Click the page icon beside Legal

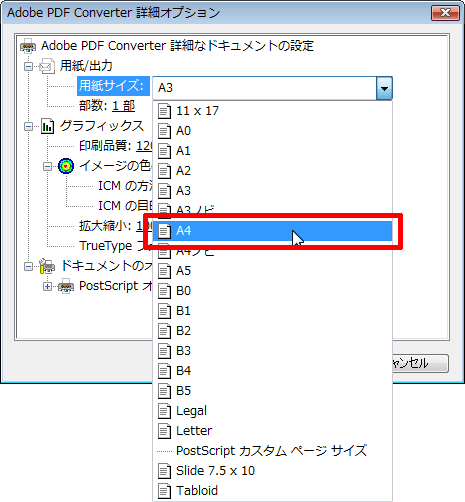click(x=164, y=411)
